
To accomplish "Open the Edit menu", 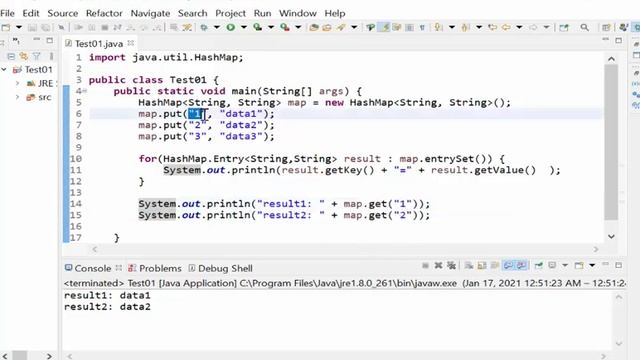I will [31, 13].
